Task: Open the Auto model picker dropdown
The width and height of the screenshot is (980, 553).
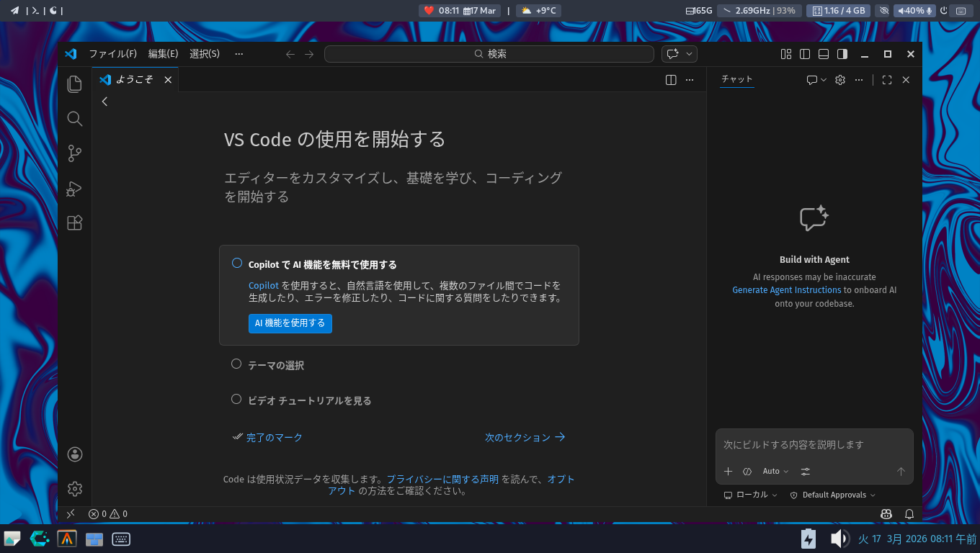Action: (x=775, y=472)
